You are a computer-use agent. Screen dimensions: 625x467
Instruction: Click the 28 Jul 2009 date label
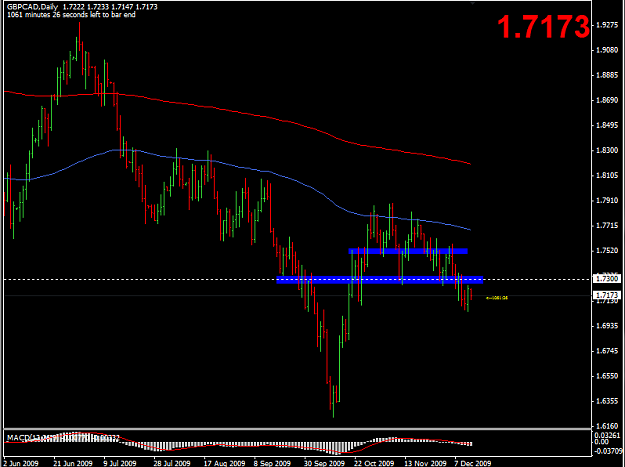click(x=172, y=463)
